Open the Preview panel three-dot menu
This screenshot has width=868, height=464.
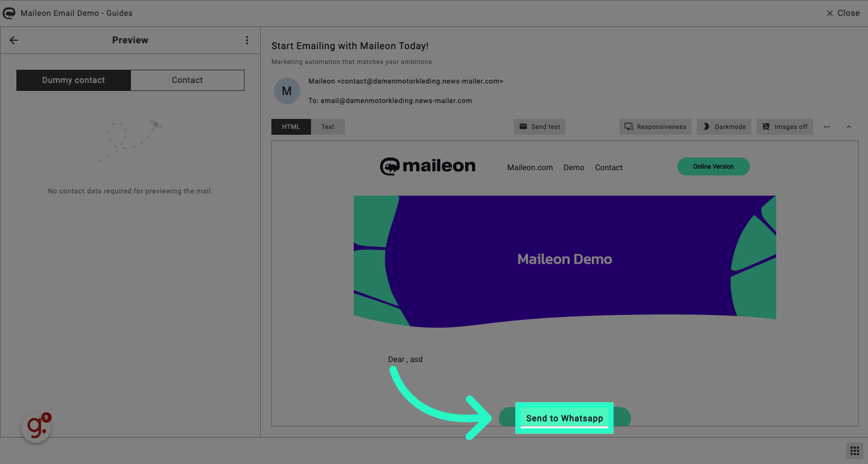247,40
